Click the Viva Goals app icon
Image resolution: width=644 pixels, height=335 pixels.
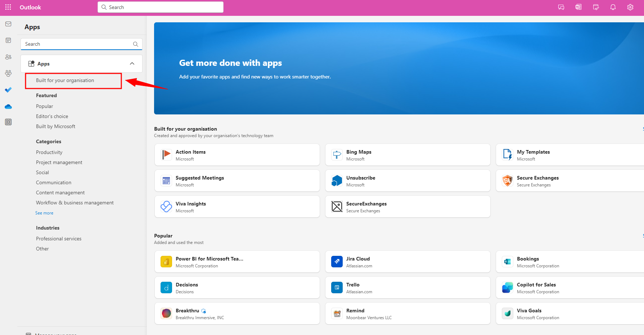coord(508,313)
